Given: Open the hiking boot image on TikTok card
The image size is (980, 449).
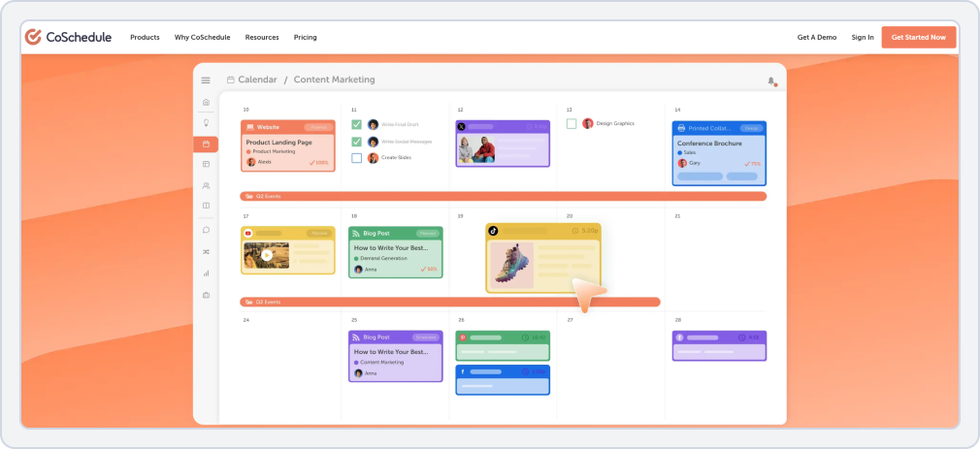Looking at the screenshot, I should coord(512,266).
